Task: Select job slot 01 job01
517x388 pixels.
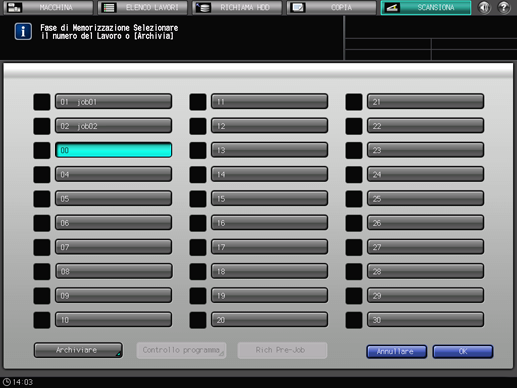Action: (x=114, y=102)
